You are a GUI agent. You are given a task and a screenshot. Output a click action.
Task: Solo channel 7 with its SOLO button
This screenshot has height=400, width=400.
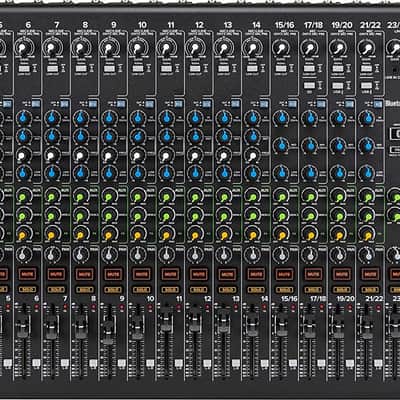click(x=56, y=289)
